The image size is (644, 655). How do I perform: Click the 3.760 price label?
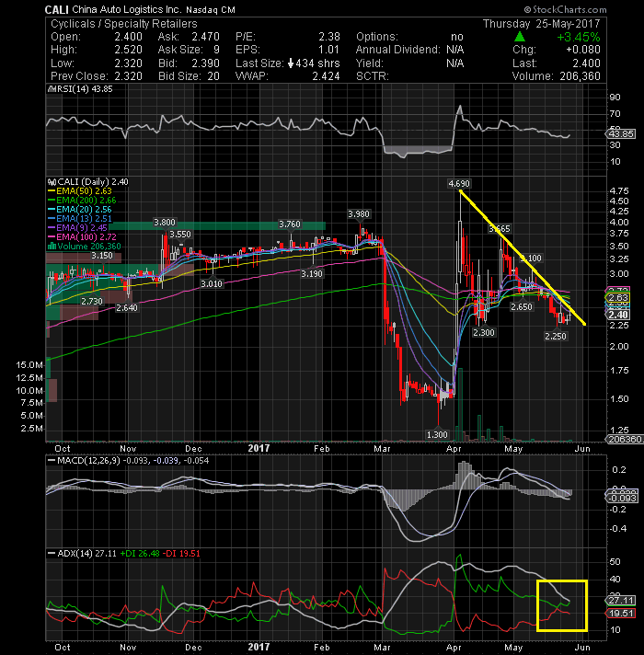290,224
